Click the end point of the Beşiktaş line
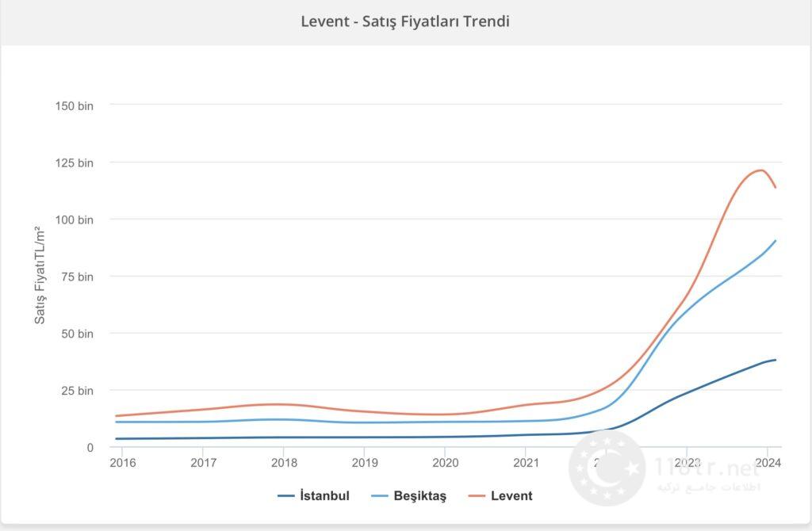Viewport: 812px width, 531px height. point(775,240)
